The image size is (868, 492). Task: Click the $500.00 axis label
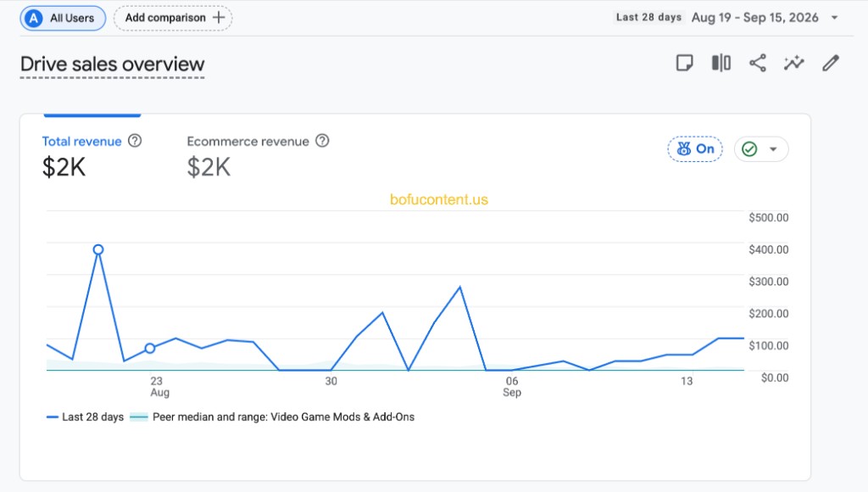768,218
